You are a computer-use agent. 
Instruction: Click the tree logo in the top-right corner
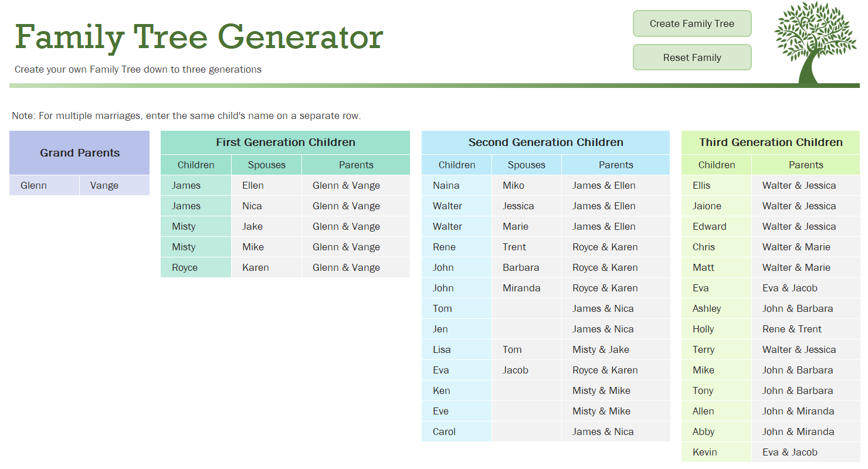(x=816, y=41)
